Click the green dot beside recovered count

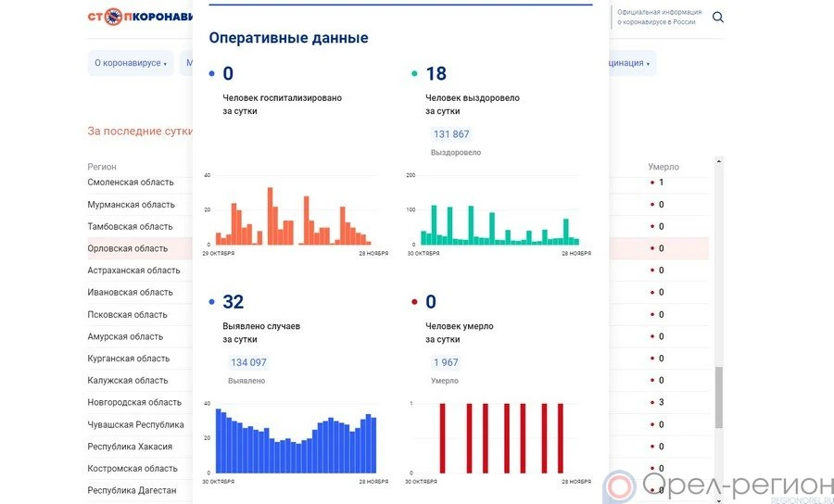414,74
